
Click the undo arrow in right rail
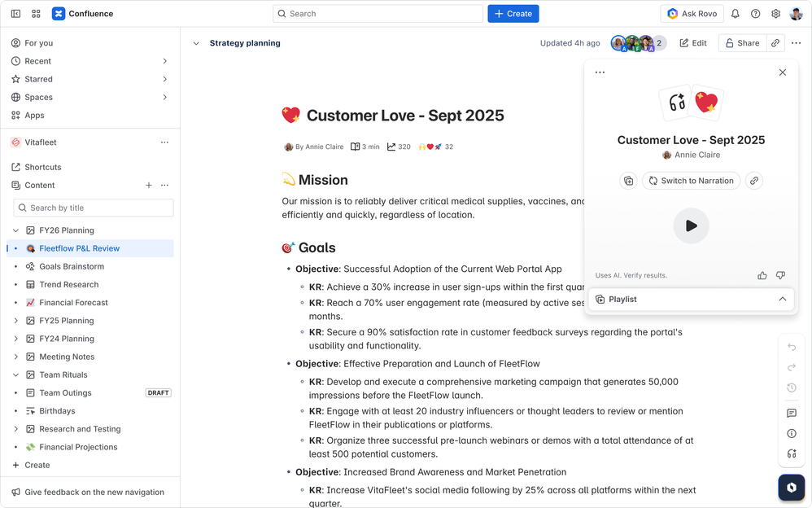pyautogui.click(x=792, y=347)
